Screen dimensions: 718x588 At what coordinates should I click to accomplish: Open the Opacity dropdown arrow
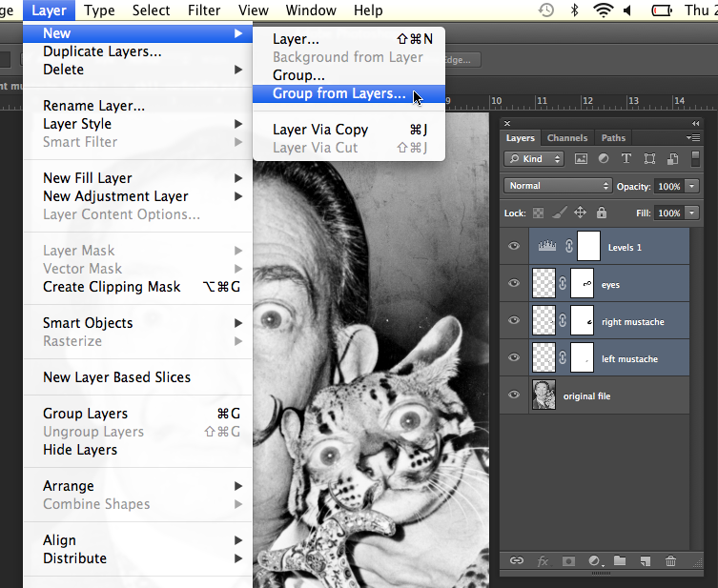692,186
